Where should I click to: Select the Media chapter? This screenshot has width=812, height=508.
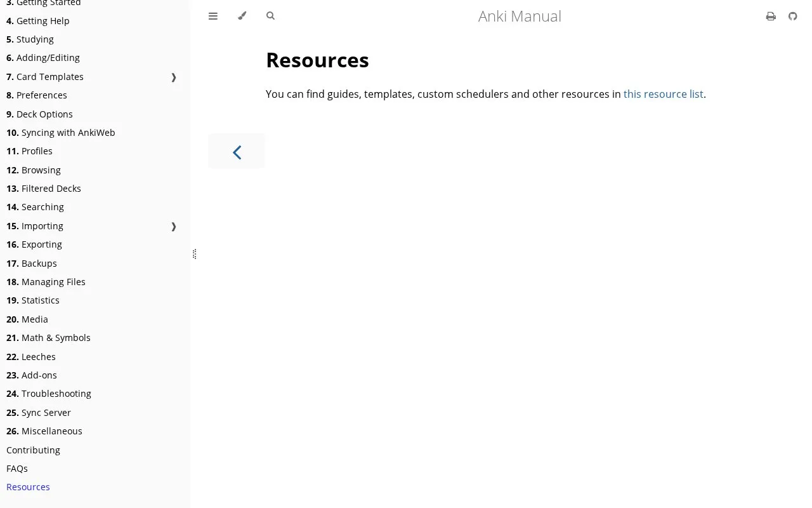pyautogui.click(x=27, y=319)
